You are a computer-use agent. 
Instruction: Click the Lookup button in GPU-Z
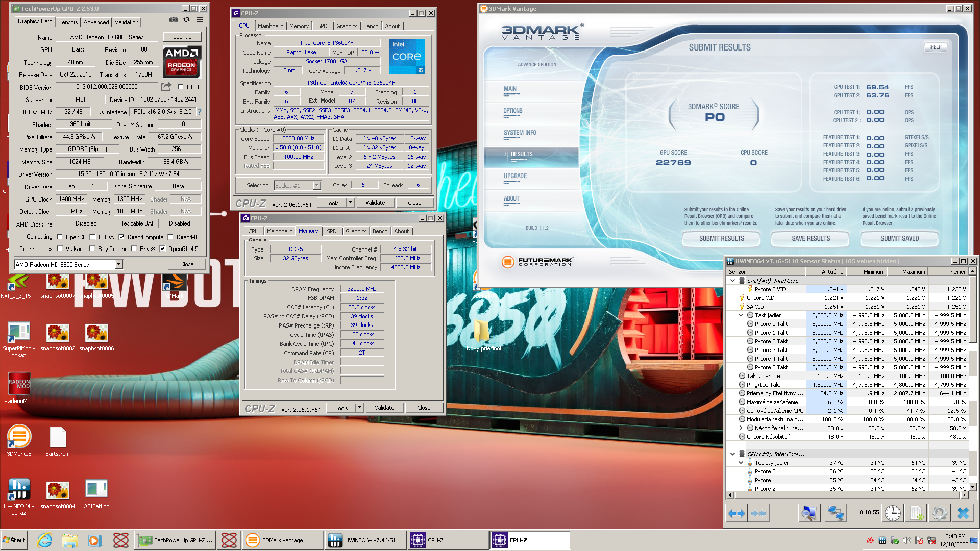(182, 37)
